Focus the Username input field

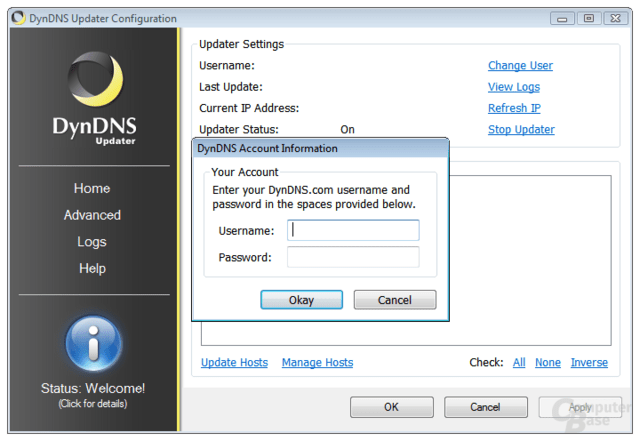[x=353, y=230]
